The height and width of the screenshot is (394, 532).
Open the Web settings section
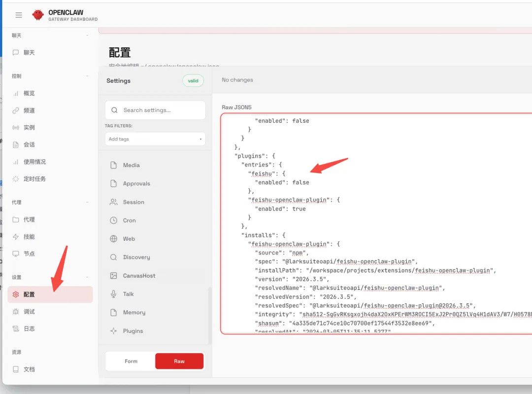point(155,239)
